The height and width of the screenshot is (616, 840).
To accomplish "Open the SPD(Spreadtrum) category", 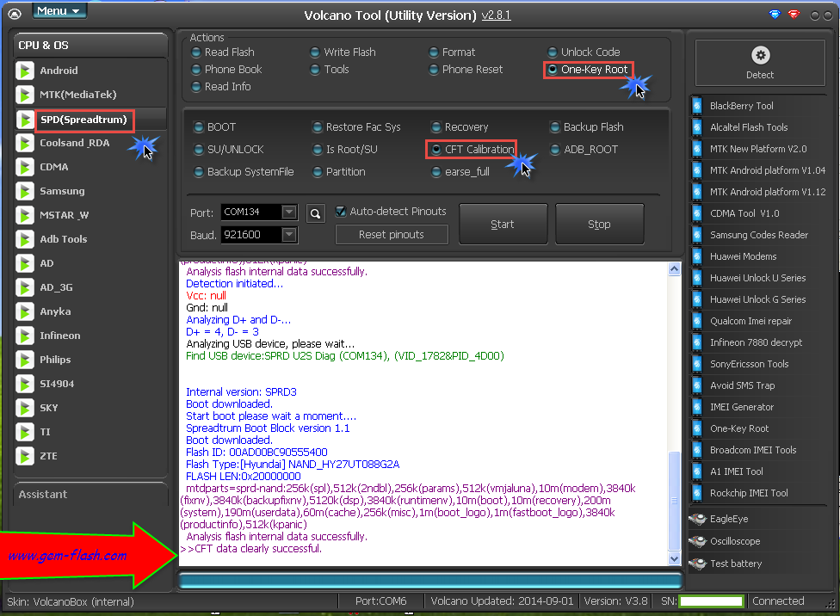I will pos(84,120).
